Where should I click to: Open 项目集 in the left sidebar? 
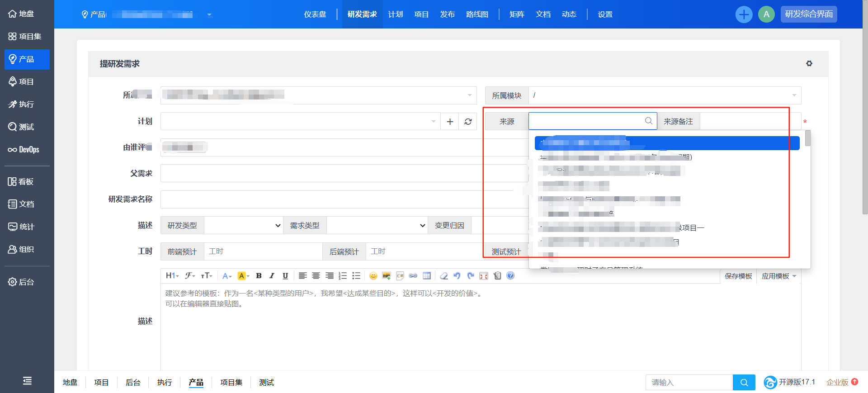pos(25,37)
